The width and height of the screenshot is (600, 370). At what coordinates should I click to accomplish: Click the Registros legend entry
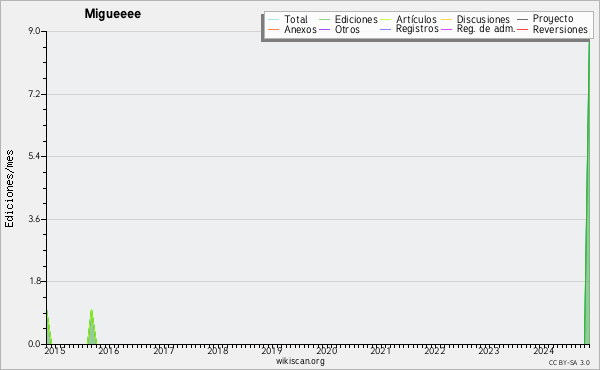409,29
